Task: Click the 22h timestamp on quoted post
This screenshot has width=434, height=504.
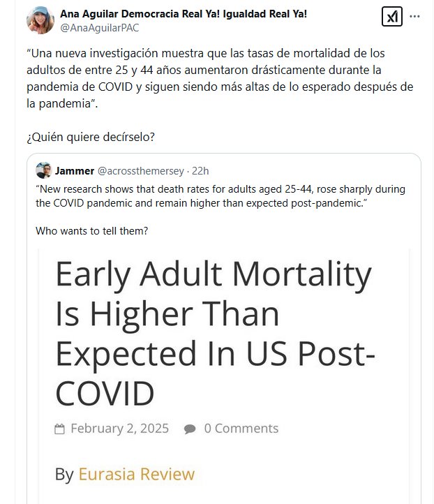Action: pos(200,170)
